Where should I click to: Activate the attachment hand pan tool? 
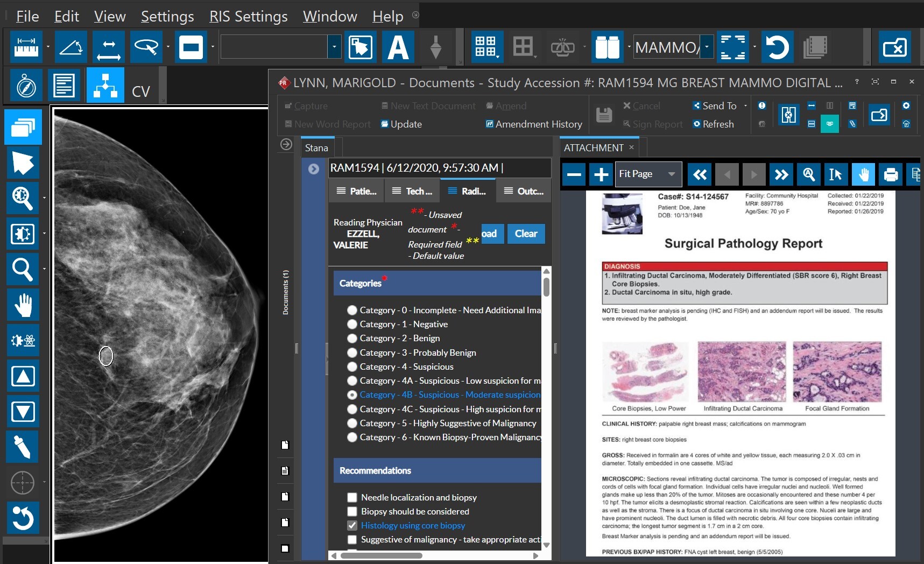click(x=863, y=174)
